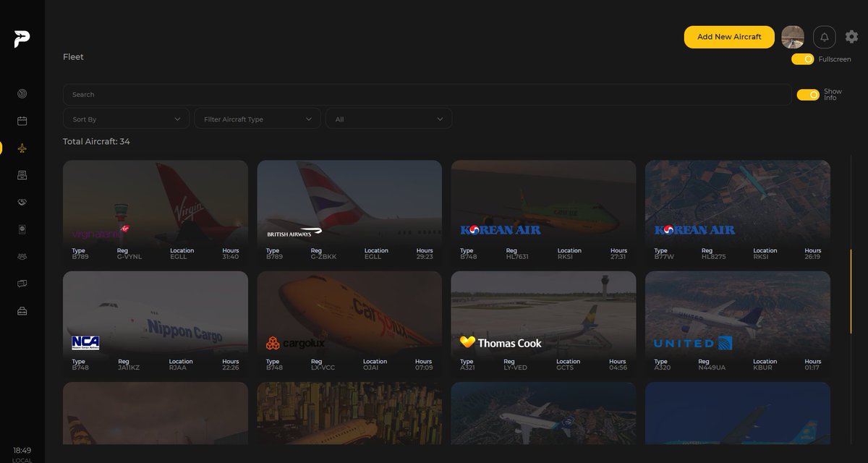Open the Sort By dropdown
Screen dimensions: 868x463
[x=126, y=118]
